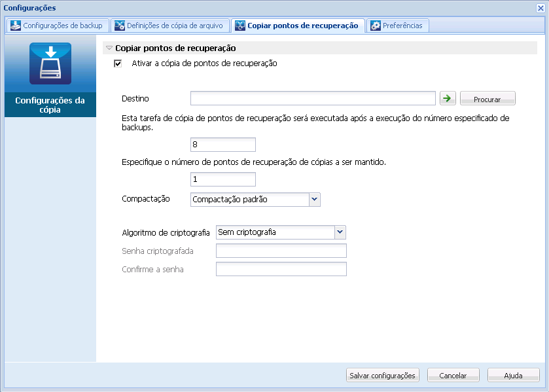The width and height of the screenshot is (549, 392).
Task: Click the icon on the Configurações de backup tab
Action: tap(14, 26)
